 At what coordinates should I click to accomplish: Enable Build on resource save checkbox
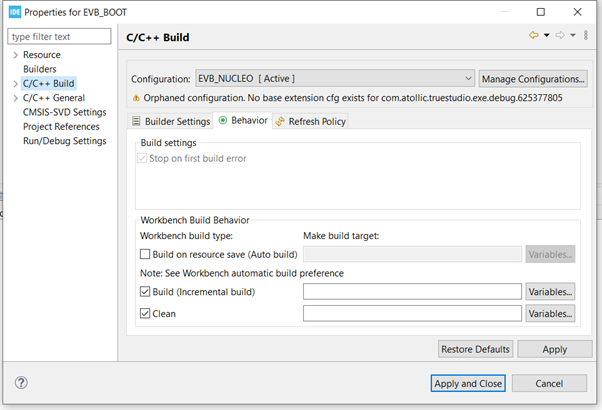tap(145, 254)
